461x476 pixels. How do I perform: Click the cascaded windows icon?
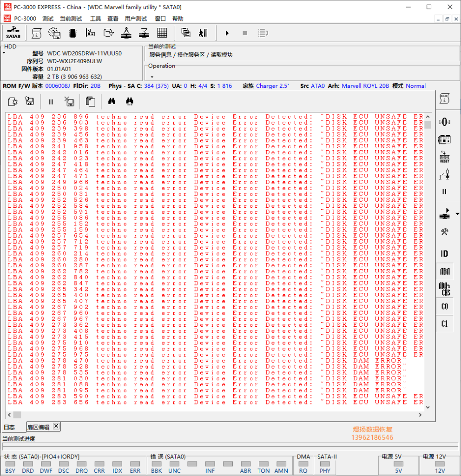pos(186,33)
